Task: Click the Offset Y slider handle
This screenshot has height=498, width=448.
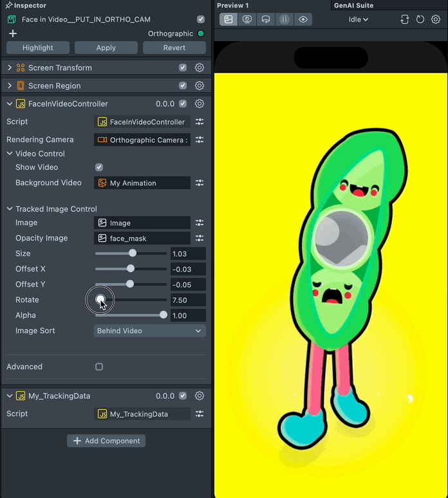Action: tap(130, 284)
